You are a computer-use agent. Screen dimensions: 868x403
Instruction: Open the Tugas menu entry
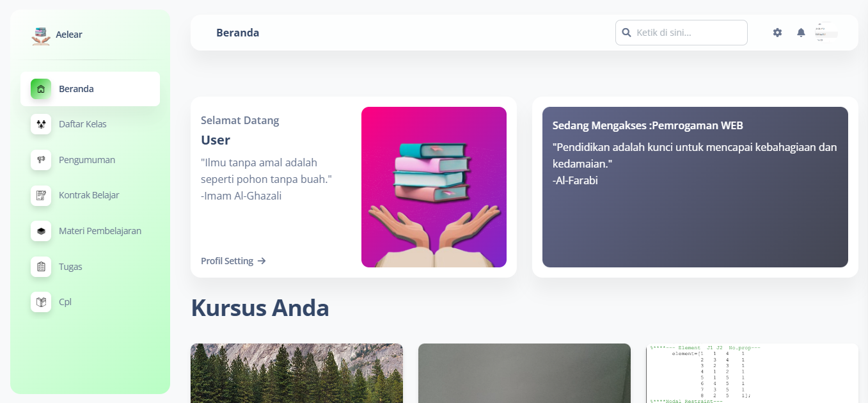pyautogui.click(x=70, y=267)
